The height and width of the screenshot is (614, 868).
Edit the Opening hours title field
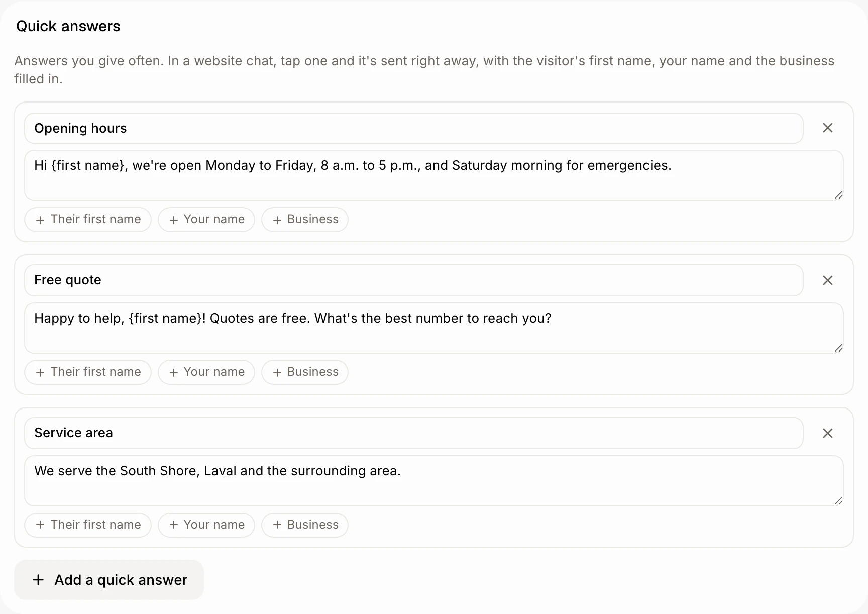point(414,128)
